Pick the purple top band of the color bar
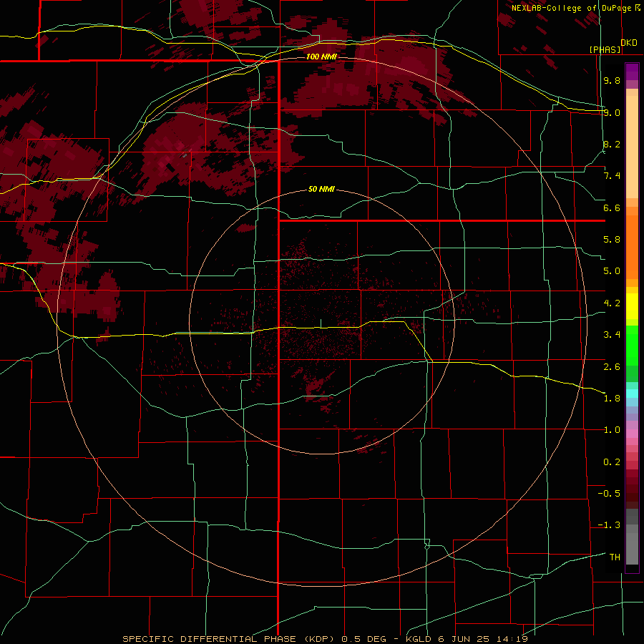This screenshot has width=644, height=644. tap(632, 72)
